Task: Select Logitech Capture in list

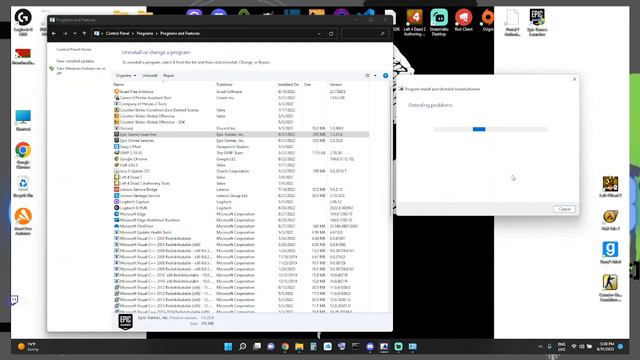Action: click(x=241, y=202)
